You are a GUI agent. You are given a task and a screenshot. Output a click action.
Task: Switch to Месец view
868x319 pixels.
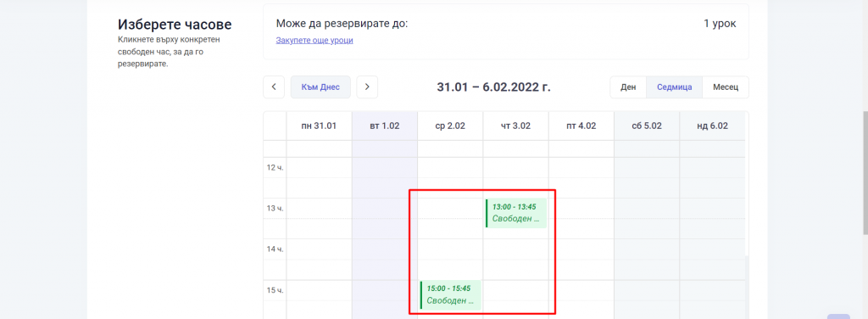[726, 87]
